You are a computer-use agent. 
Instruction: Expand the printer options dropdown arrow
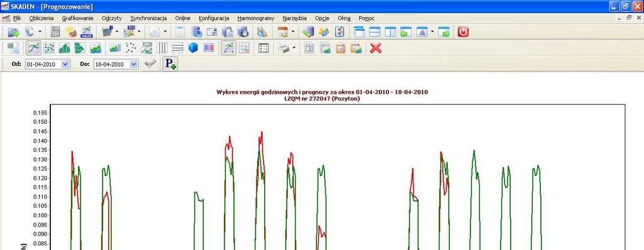(x=294, y=48)
